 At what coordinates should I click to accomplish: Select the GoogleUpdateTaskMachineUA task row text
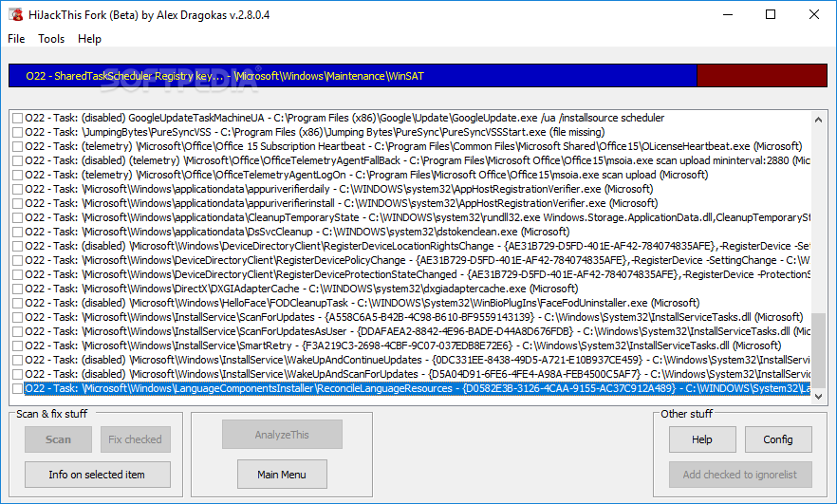(x=344, y=118)
